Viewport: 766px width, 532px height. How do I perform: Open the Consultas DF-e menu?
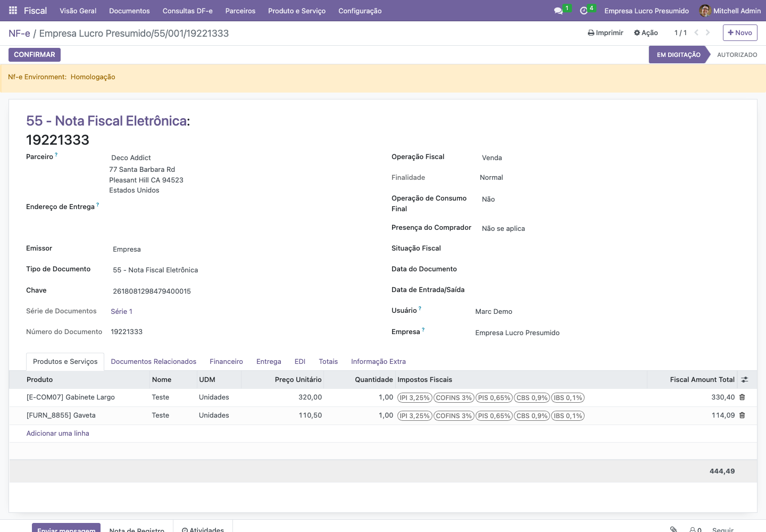coord(188,11)
